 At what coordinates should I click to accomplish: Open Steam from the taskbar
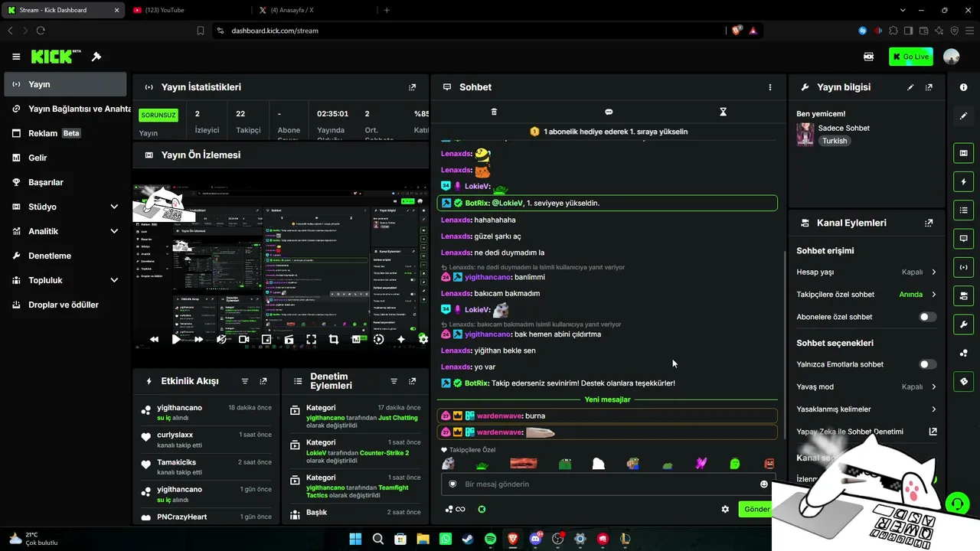coord(468,539)
